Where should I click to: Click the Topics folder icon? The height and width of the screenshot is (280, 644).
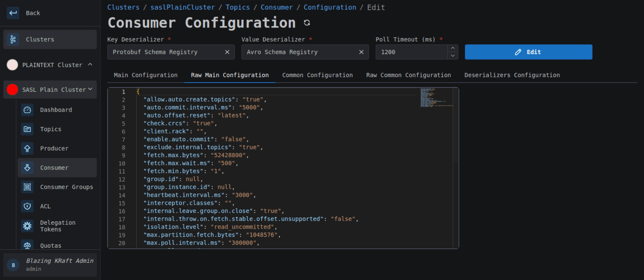27,129
